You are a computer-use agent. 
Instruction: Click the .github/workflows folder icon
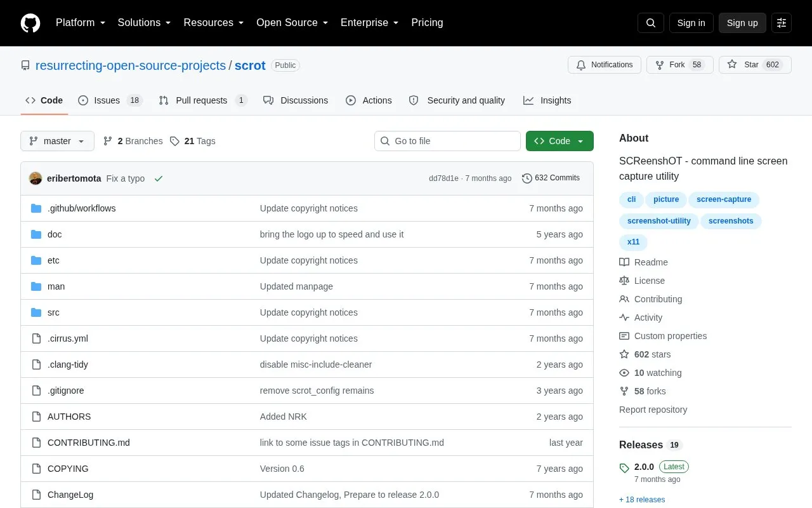(x=36, y=208)
